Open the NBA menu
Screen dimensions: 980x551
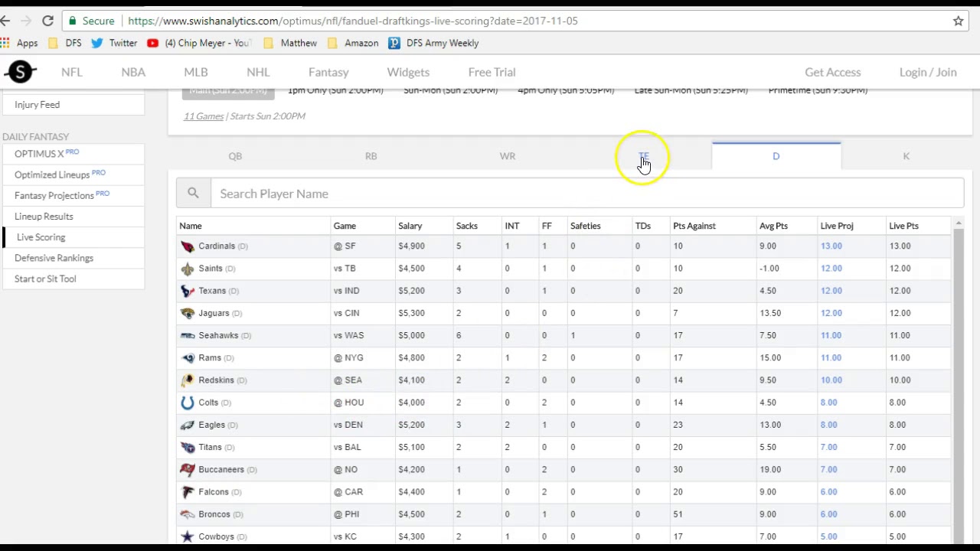pyautogui.click(x=133, y=72)
